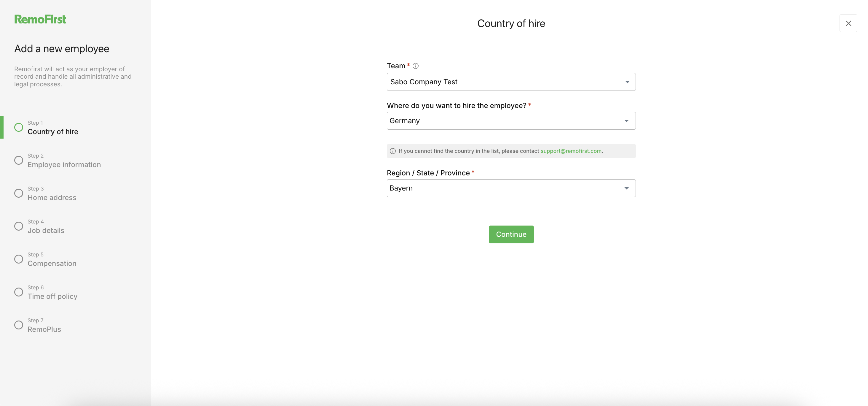868x406 pixels.
Task: Click the info icon beside country notice
Action: point(392,151)
